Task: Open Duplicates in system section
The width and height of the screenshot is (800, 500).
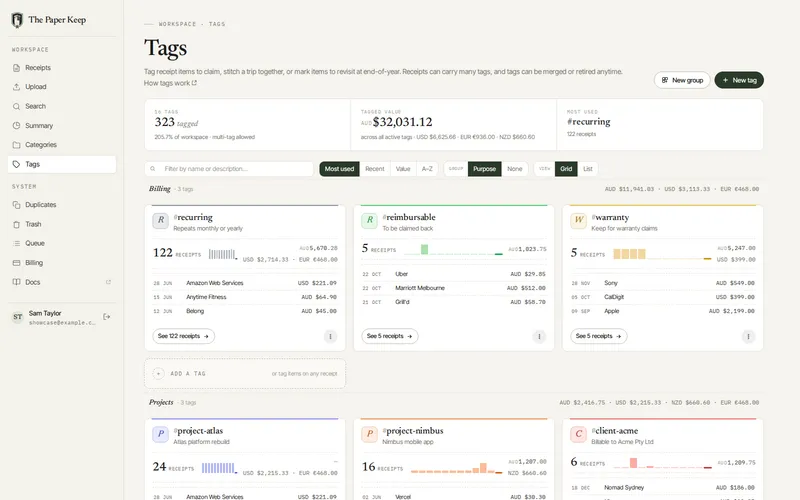Action: [x=62, y=205]
